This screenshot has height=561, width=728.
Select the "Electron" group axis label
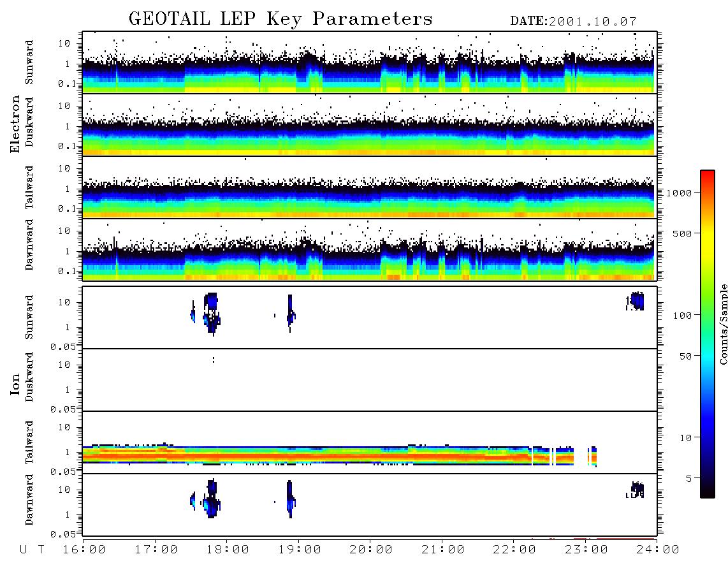15,124
